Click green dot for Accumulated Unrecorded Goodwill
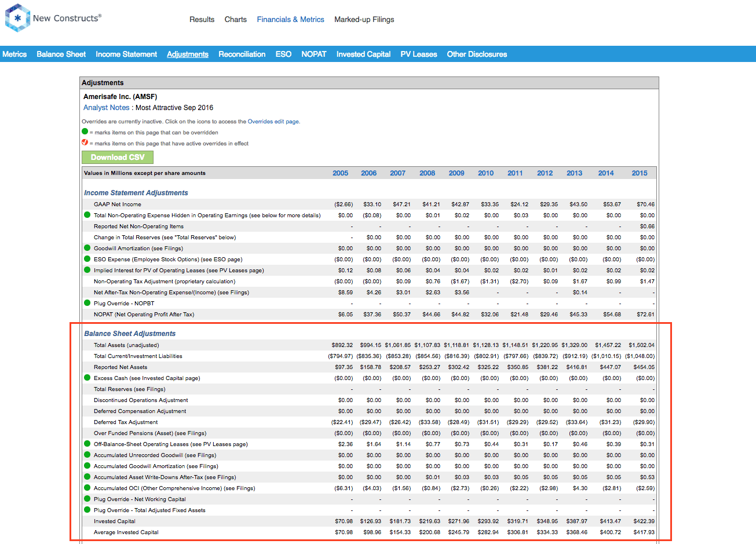Image resolution: width=756 pixels, height=544 pixels. click(87, 455)
